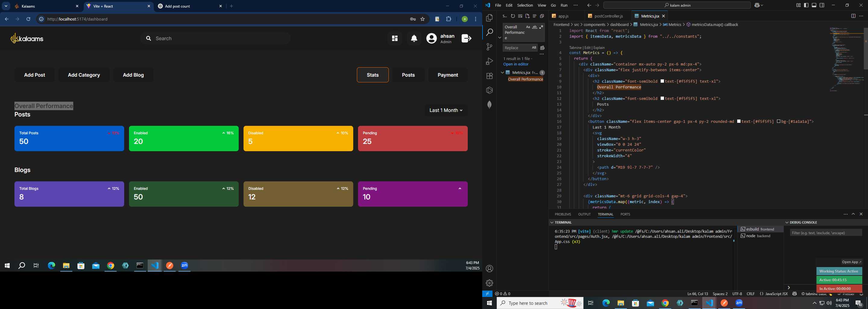Show hidden system tray icons
Screen dimensions: 868x309
(814, 303)
